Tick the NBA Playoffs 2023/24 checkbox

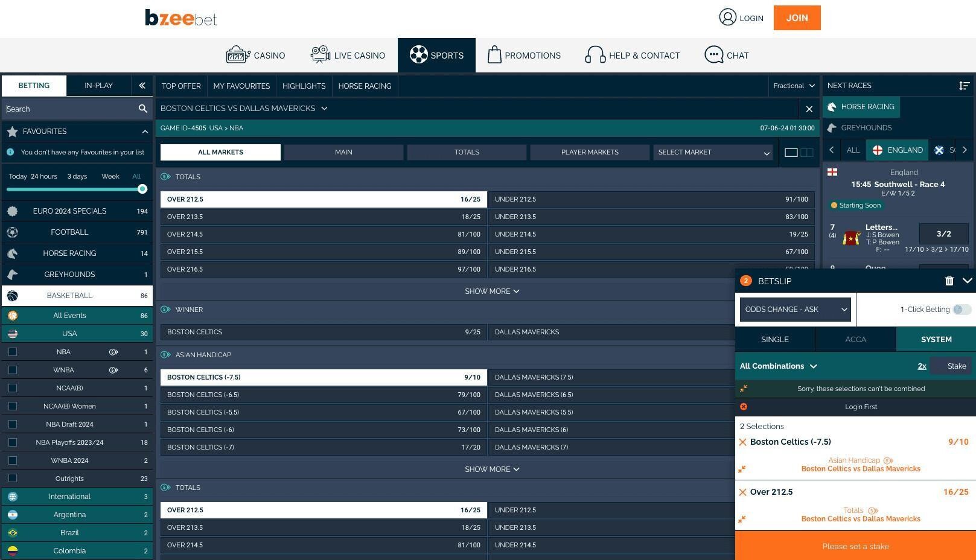(x=13, y=442)
